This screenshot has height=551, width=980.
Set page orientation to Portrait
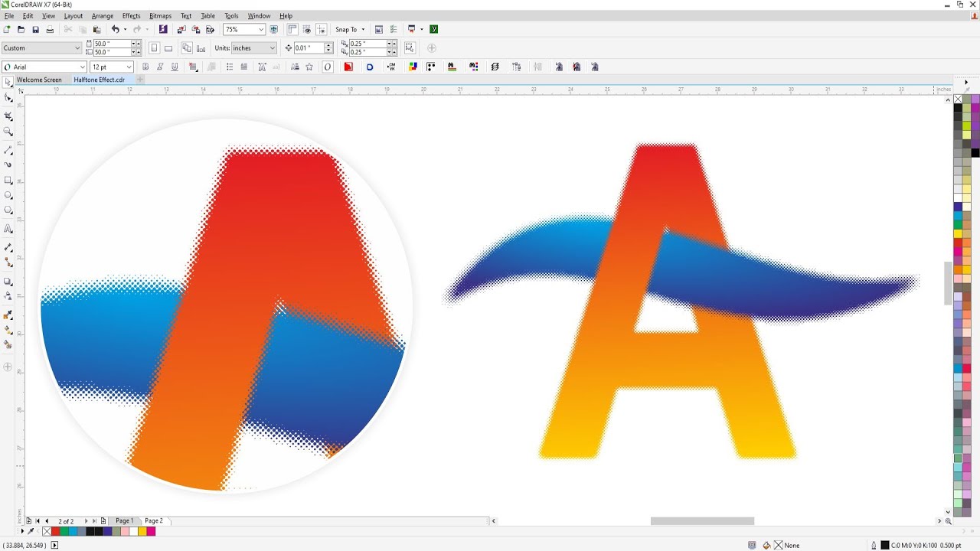click(154, 47)
